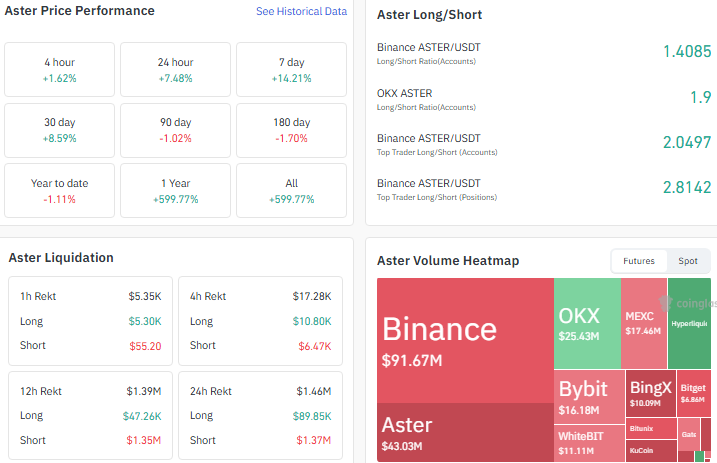Click the 1h Long value $5.30K

145,321
